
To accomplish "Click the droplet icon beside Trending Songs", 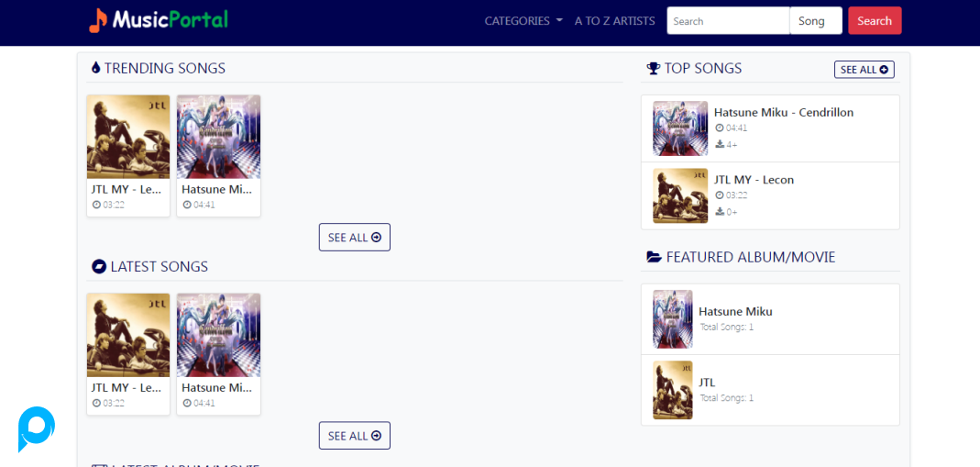I will (95, 68).
